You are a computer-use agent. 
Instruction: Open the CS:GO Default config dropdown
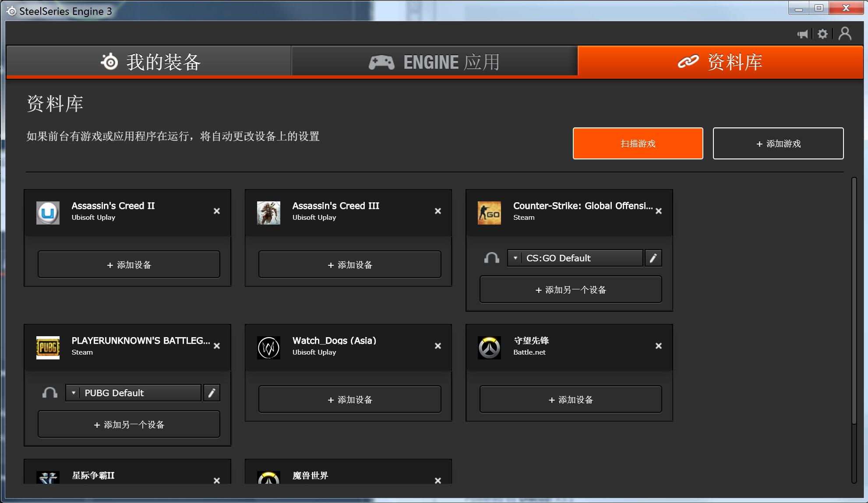(575, 258)
